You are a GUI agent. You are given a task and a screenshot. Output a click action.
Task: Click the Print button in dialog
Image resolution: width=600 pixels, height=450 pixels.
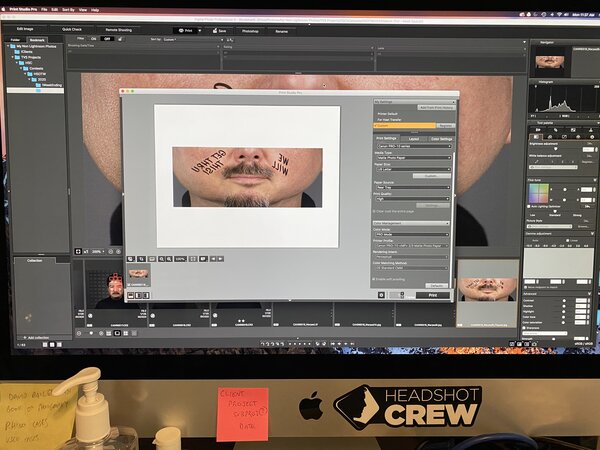click(432, 295)
